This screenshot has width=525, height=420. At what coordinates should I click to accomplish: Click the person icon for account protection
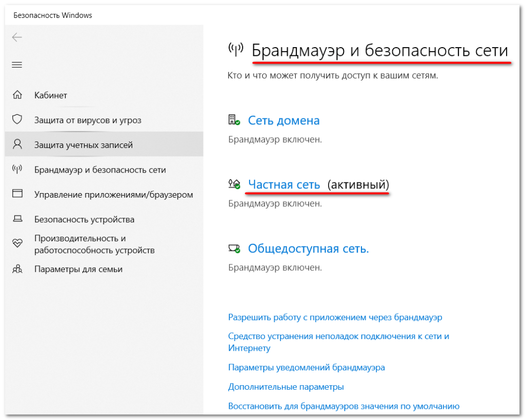(x=17, y=144)
